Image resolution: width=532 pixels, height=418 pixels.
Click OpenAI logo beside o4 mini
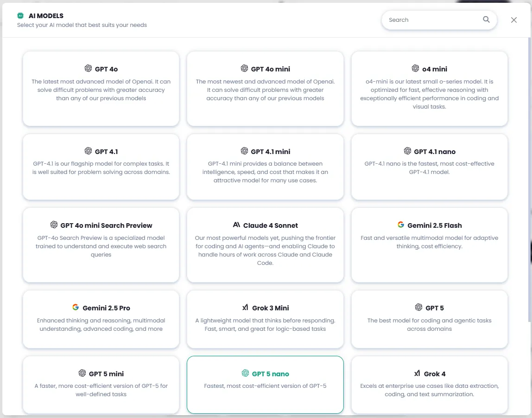[415, 69]
